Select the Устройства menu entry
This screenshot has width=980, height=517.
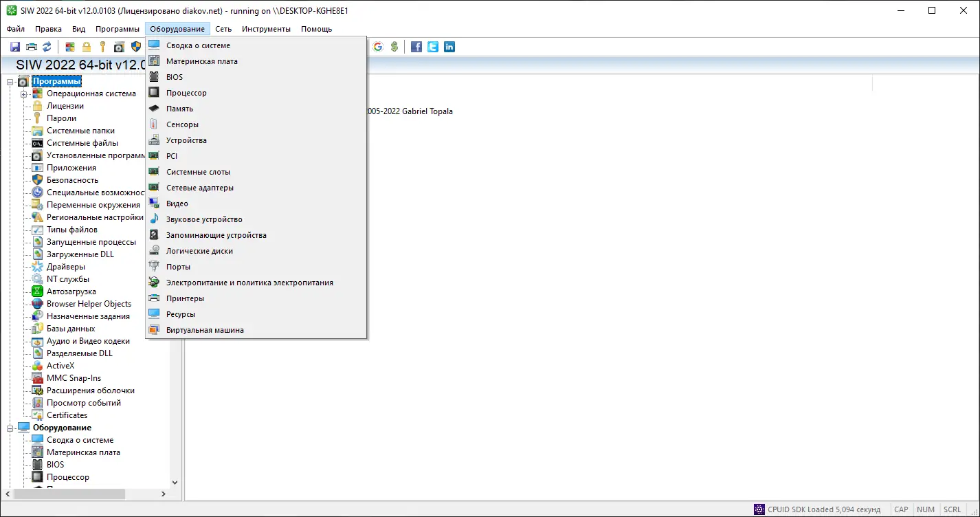click(x=256, y=140)
